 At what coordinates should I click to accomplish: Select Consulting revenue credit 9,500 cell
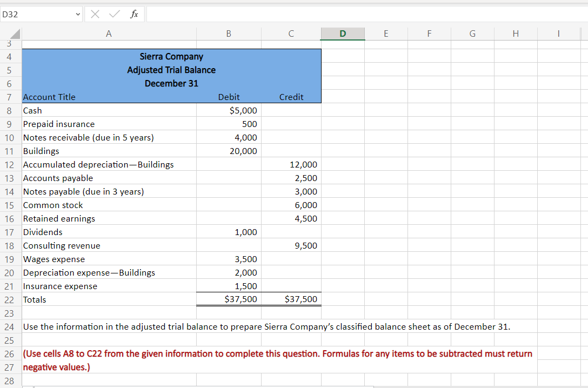[x=291, y=245]
